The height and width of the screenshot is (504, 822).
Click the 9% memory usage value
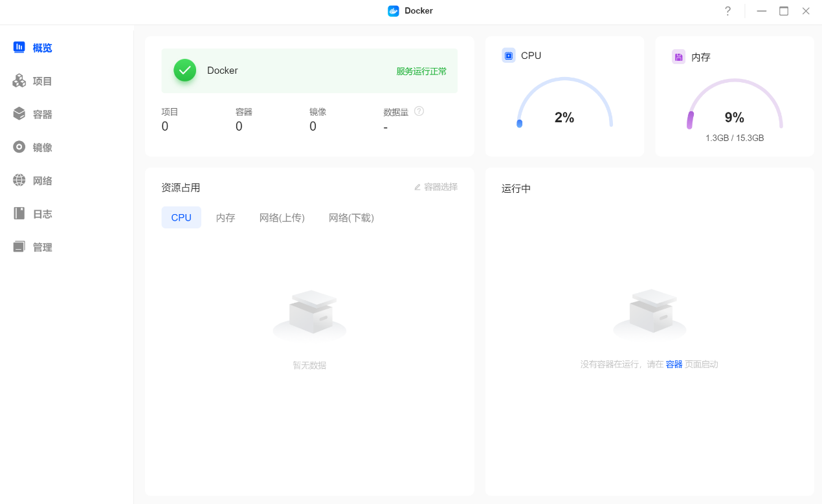click(735, 117)
